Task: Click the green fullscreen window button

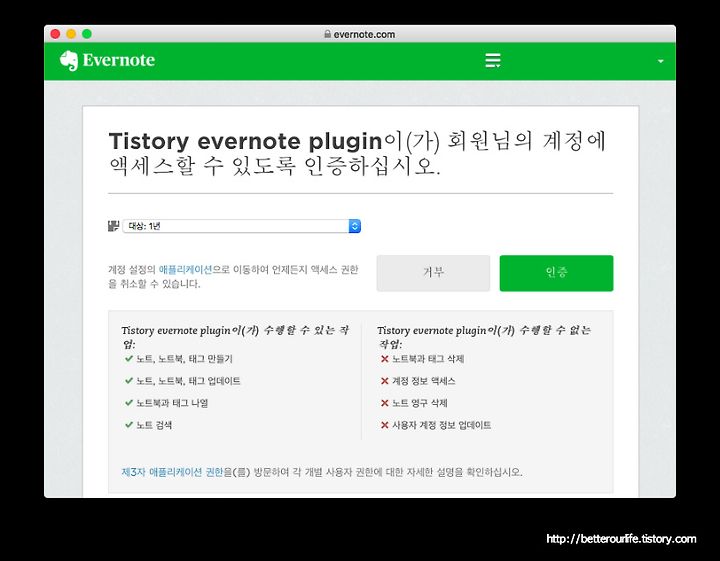Action: coord(87,34)
